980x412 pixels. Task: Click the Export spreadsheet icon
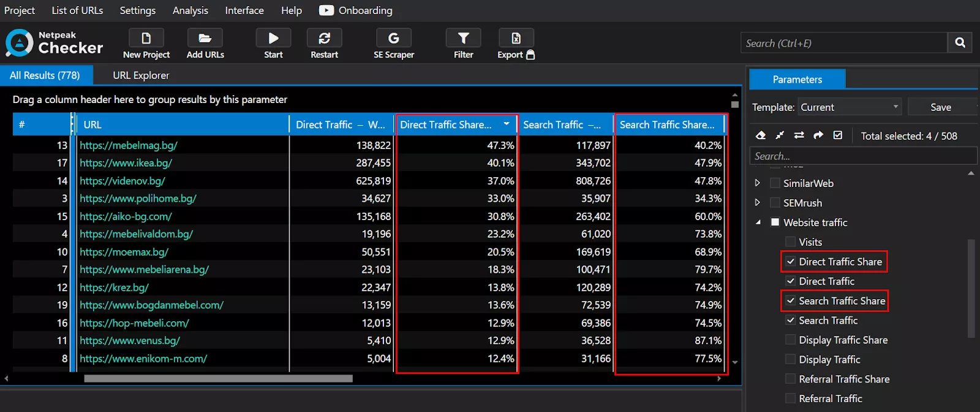(x=516, y=39)
